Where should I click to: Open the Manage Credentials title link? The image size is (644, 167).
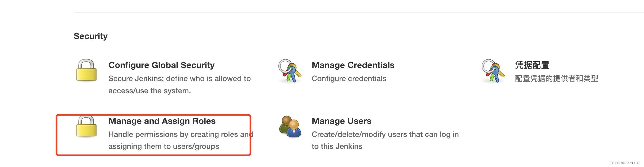(353, 65)
